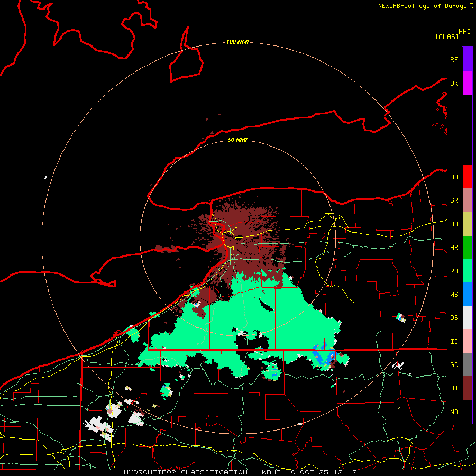Click the RA legend label
The width and height of the screenshot is (476, 476).
(x=454, y=271)
